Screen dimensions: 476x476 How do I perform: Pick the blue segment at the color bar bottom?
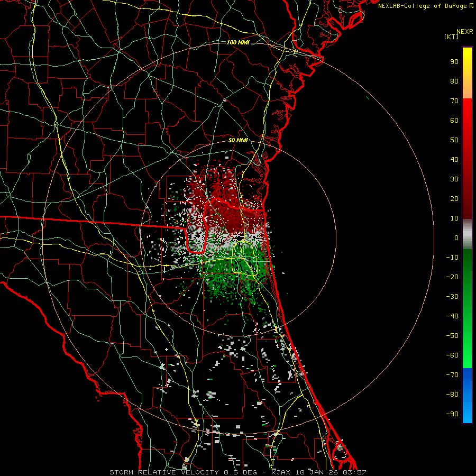[x=467, y=396]
